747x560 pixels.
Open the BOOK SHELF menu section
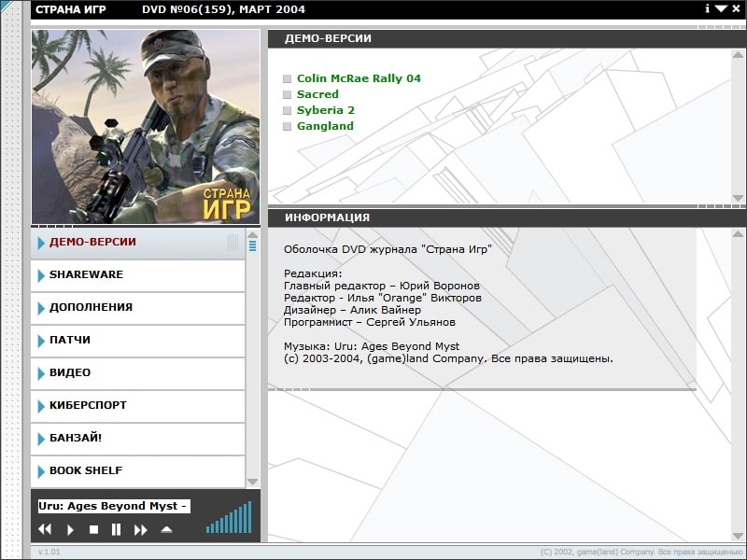click(138, 472)
